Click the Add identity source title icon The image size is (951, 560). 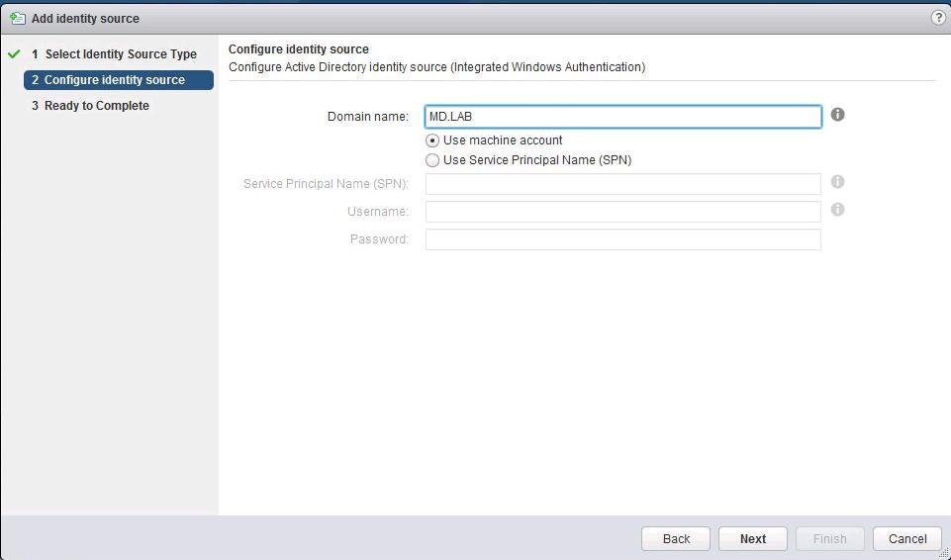[x=17, y=18]
